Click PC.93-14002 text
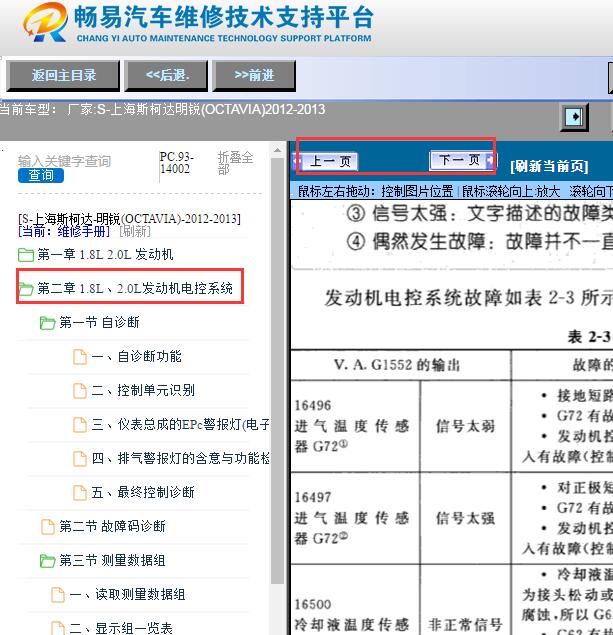613x635 pixels. [177, 162]
